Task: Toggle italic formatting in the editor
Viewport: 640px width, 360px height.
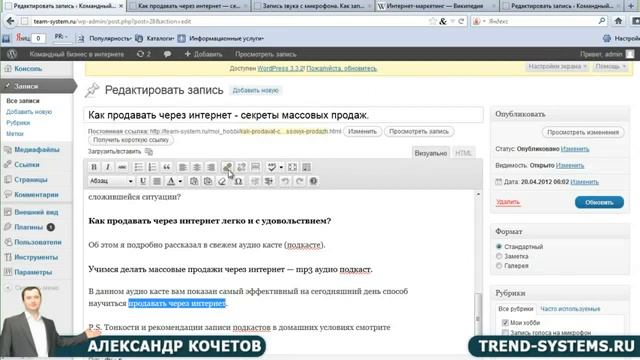Action: (x=108, y=167)
